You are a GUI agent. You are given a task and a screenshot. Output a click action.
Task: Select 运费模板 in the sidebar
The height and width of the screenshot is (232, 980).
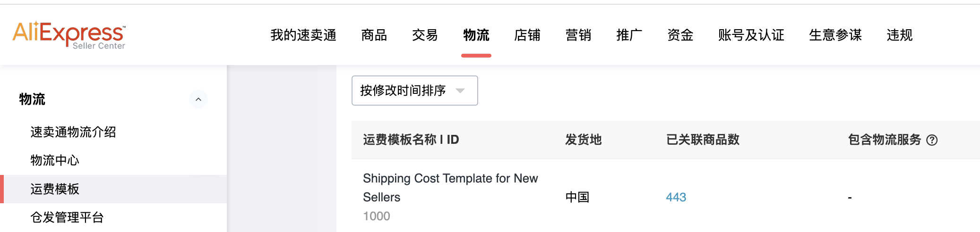tap(55, 189)
